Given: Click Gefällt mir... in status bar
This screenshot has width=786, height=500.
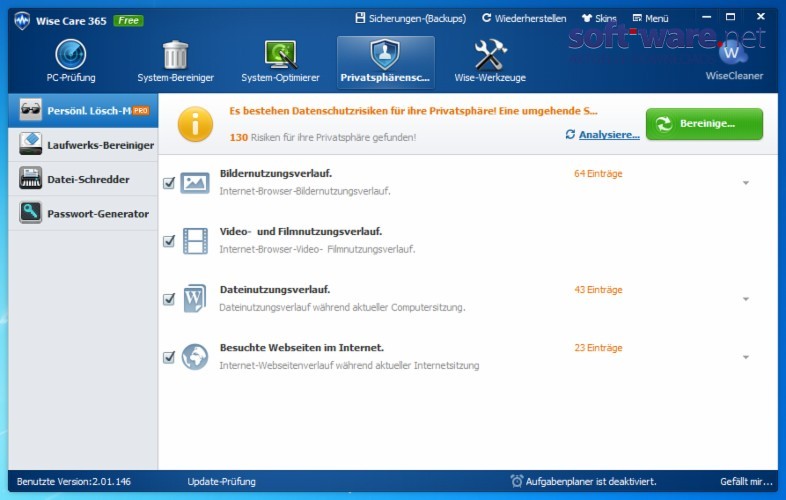Looking at the screenshot, I should [746, 481].
